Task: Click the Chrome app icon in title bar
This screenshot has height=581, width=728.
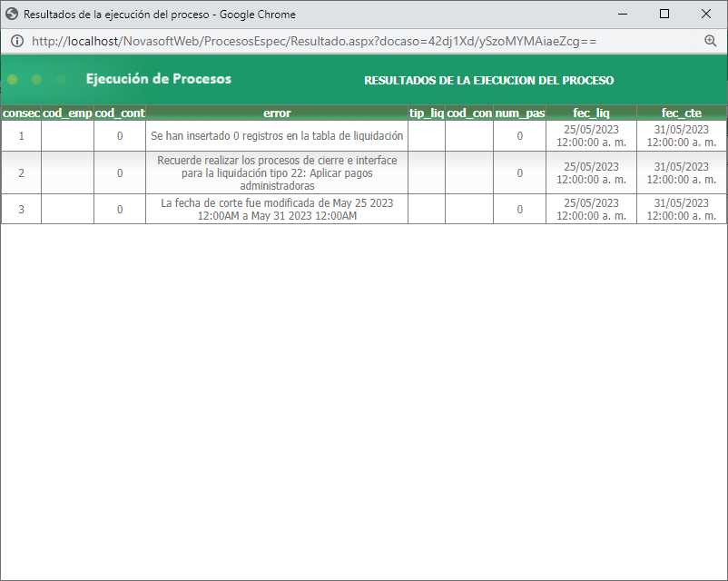Action: pyautogui.click(x=13, y=14)
